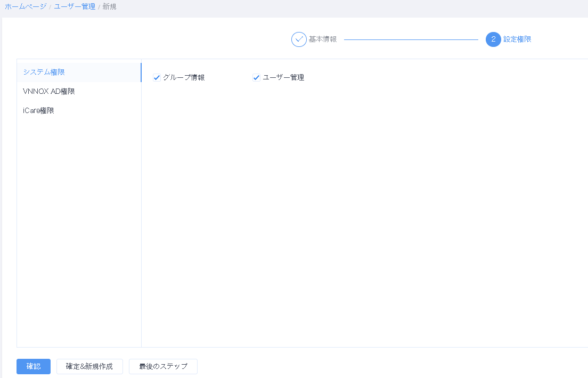Click the 設定権限 step label
The width and height of the screenshot is (588, 378).
(517, 39)
